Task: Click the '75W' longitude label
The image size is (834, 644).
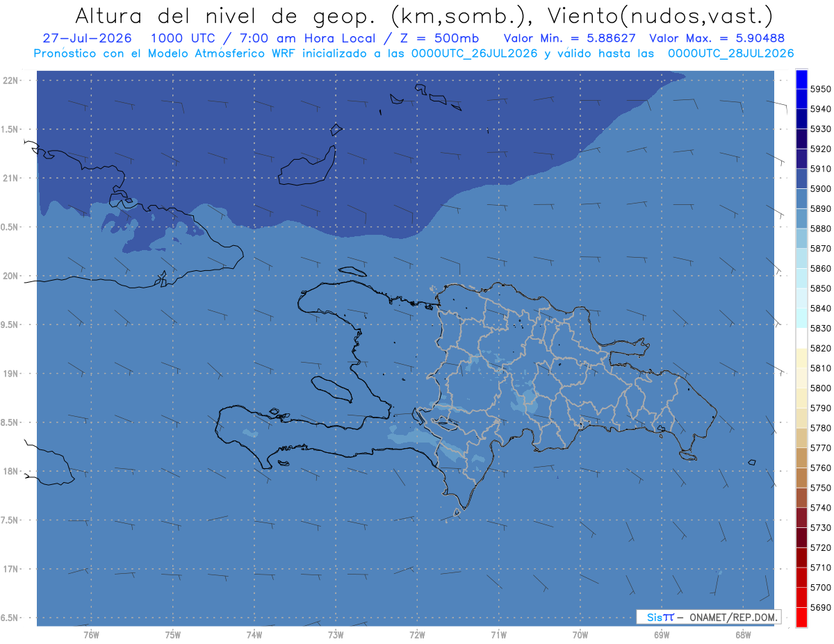Action: [x=173, y=634]
